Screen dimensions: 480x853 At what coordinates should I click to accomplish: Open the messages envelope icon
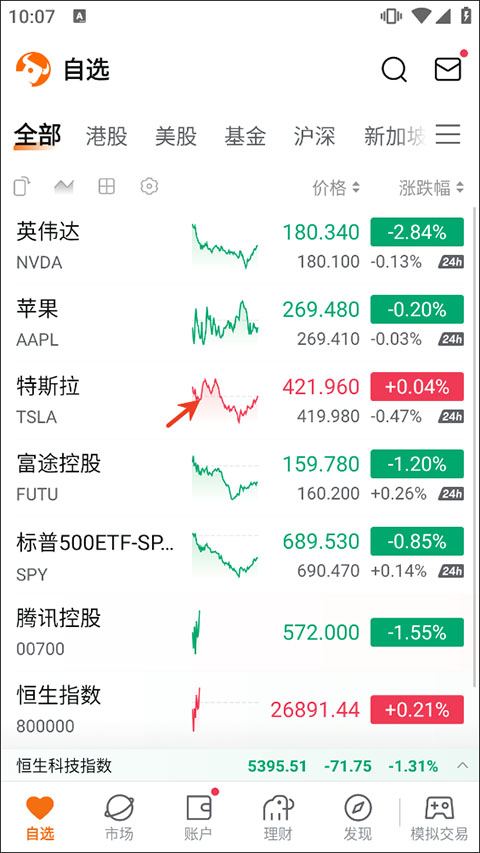click(x=448, y=70)
